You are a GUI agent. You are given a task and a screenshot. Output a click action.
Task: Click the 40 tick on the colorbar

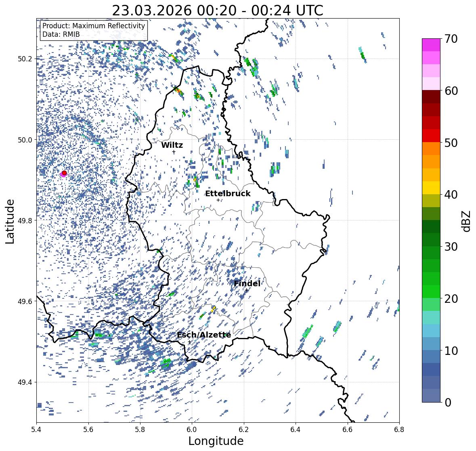(451, 195)
